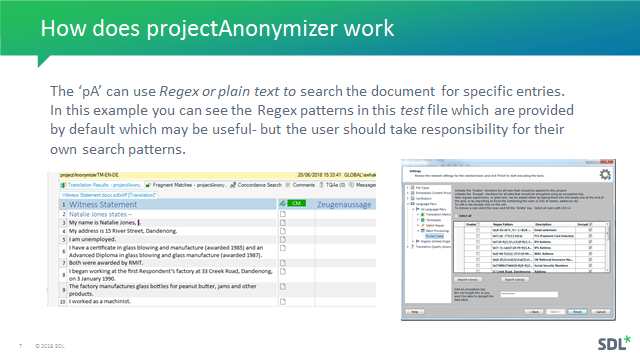This screenshot has width=640, height=360.
Task: Enable the Email addresses rule
Action: coord(478,230)
